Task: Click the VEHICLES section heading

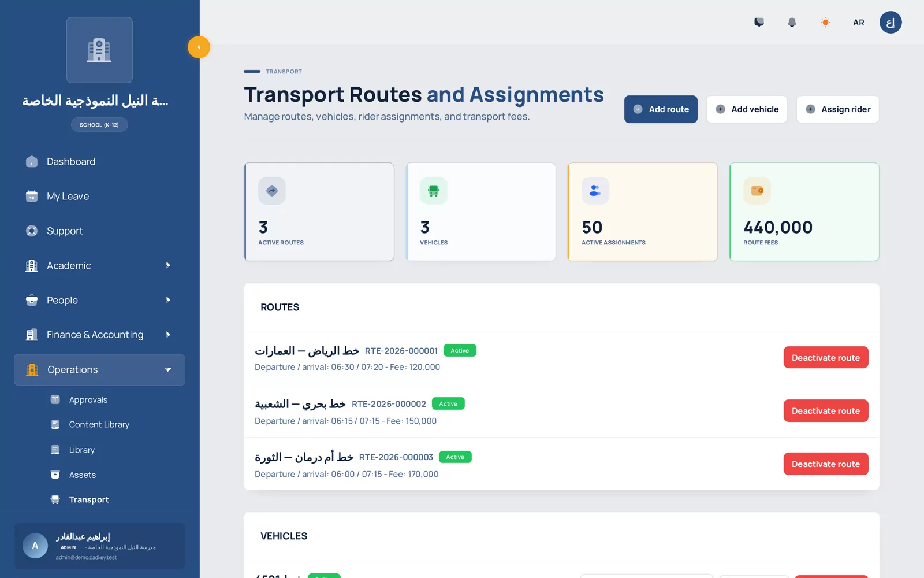Action: [x=284, y=536]
